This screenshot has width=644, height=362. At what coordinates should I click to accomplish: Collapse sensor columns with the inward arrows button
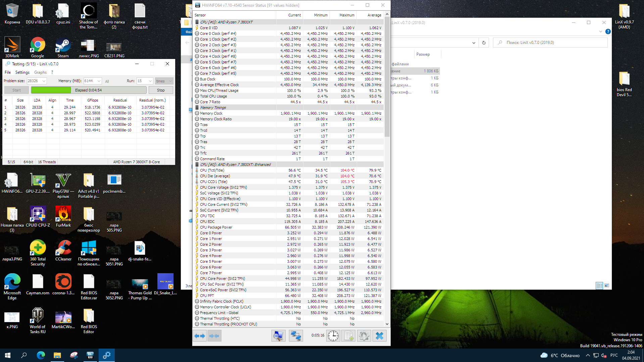point(214,336)
